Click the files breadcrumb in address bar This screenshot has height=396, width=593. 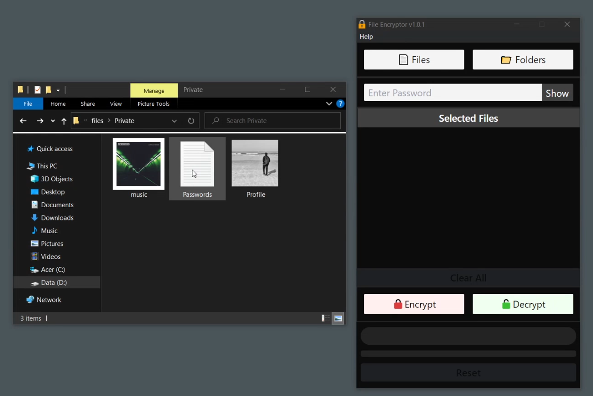click(97, 121)
